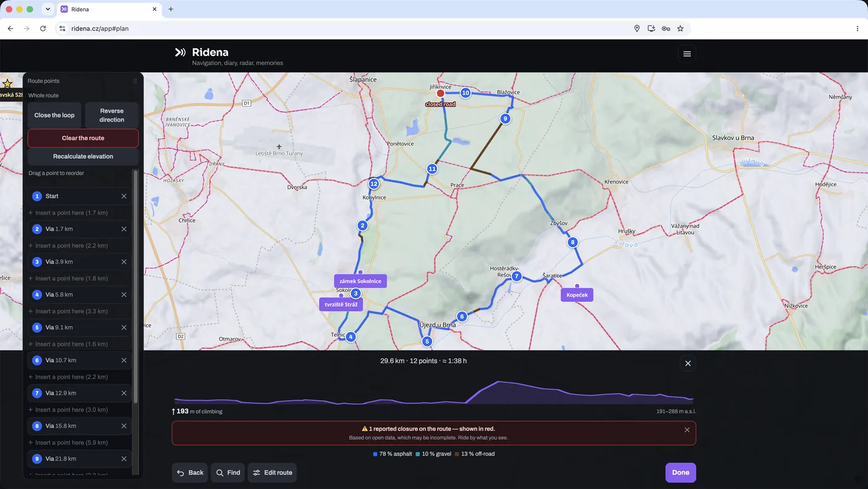Image resolution: width=868 pixels, height=489 pixels.
Task: Remove the Via 5.8 km point
Action: [x=124, y=295]
